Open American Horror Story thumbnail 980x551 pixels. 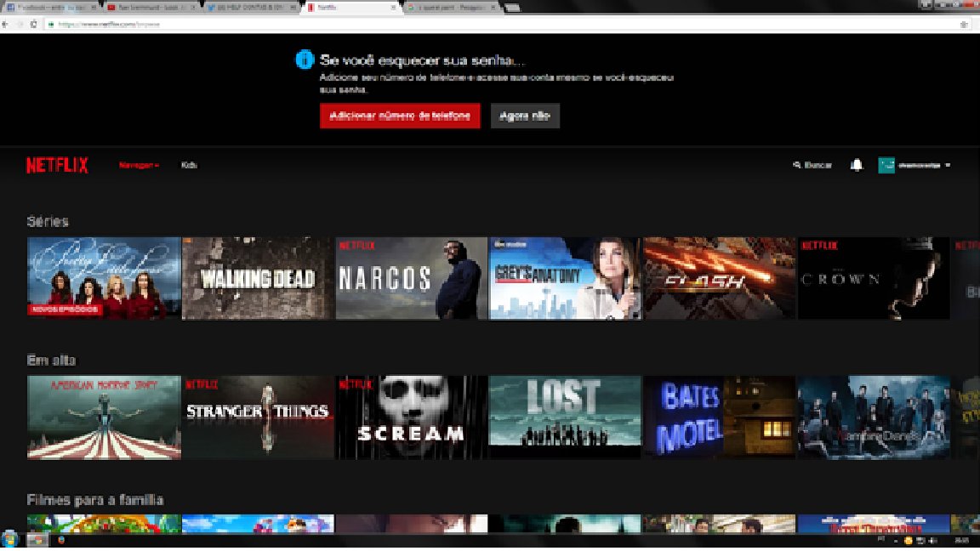[x=104, y=418]
